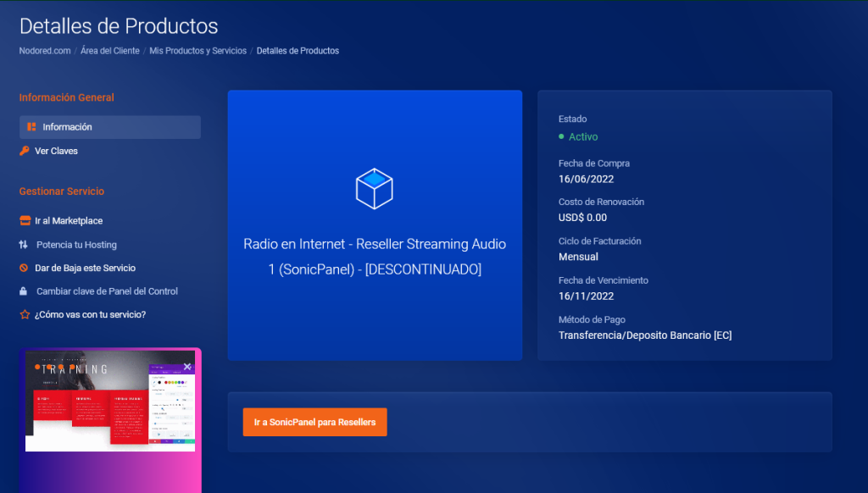Click the layout icon beside Información

pos(31,127)
